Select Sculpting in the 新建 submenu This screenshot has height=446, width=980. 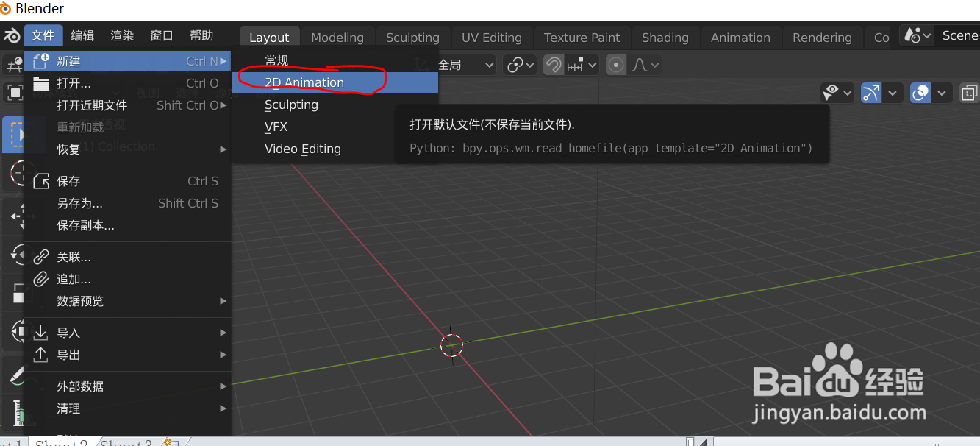(x=336, y=105)
